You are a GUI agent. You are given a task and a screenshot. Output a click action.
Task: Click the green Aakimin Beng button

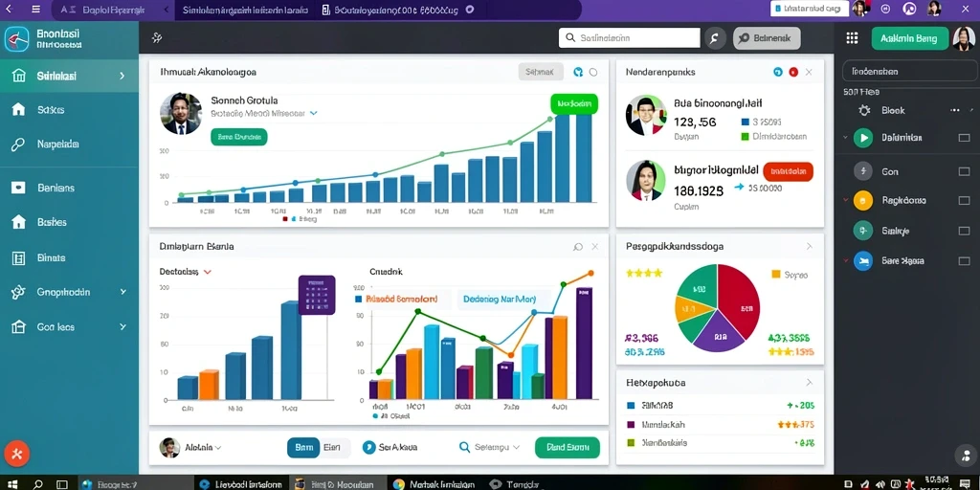909,38
